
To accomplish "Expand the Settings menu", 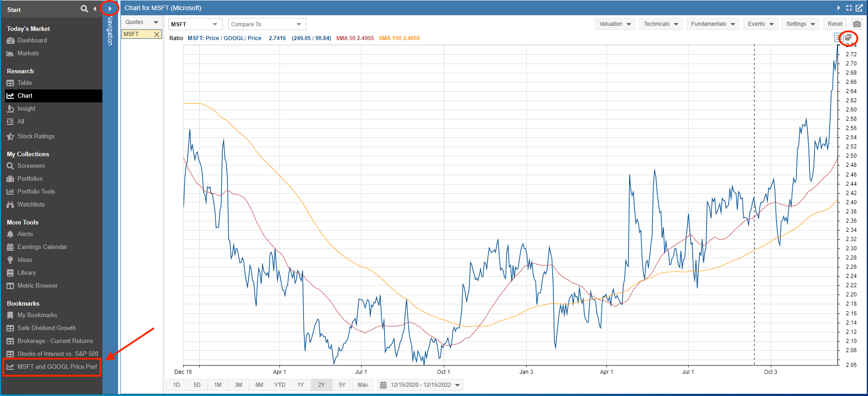I will 801,24.
